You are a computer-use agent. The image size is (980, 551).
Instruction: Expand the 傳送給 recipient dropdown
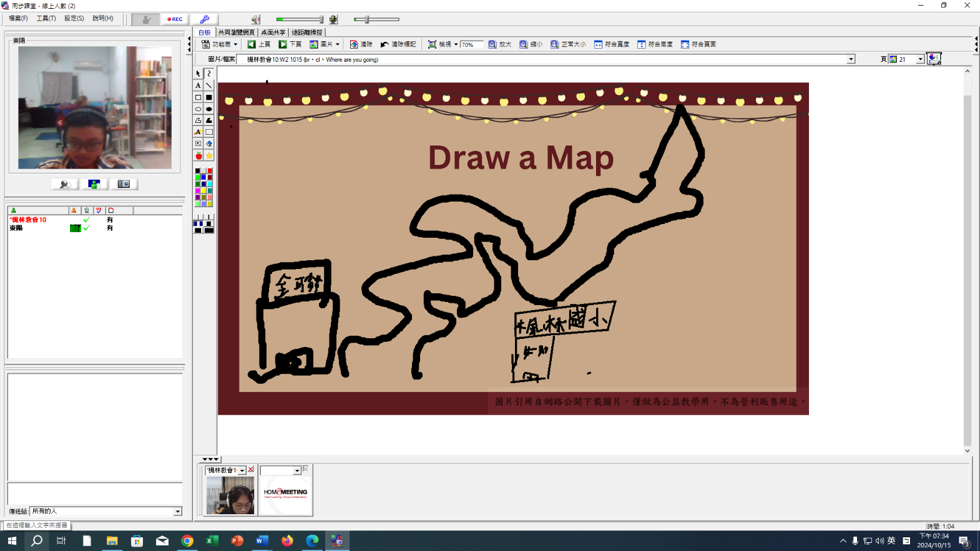[x=177, y=511]
